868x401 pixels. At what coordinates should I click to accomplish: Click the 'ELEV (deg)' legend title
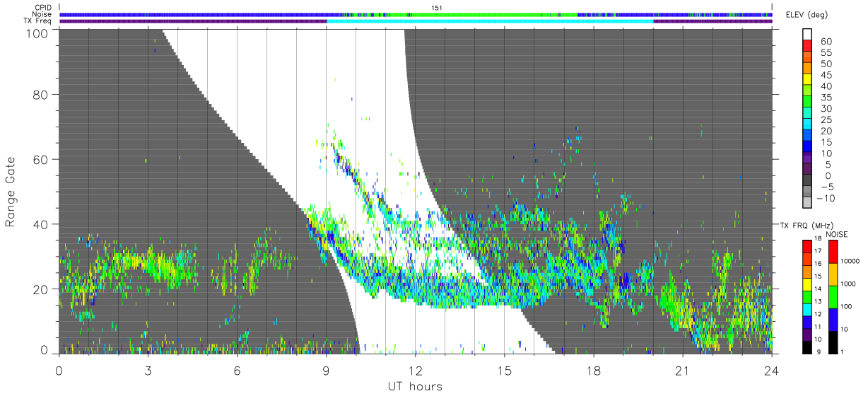[x=807, y=15]
